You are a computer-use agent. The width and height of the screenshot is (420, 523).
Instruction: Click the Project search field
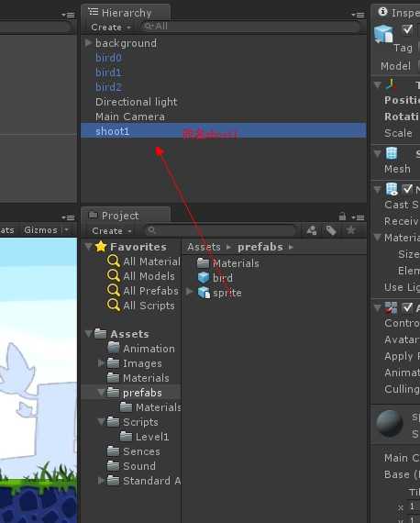pyautogui.click(x=220, y=230)
